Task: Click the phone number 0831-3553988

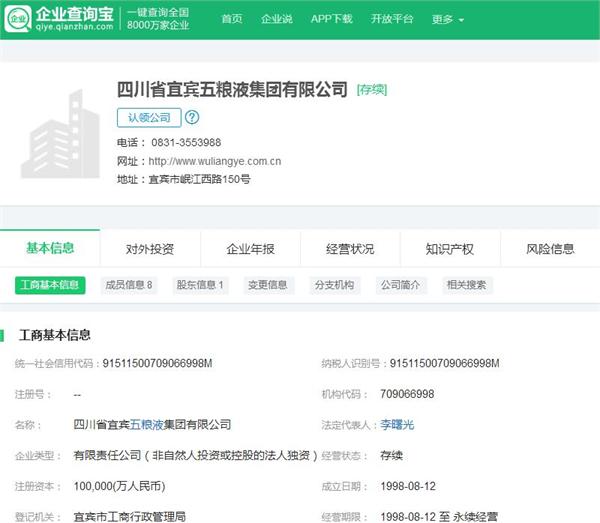Action: pos(186,142)
